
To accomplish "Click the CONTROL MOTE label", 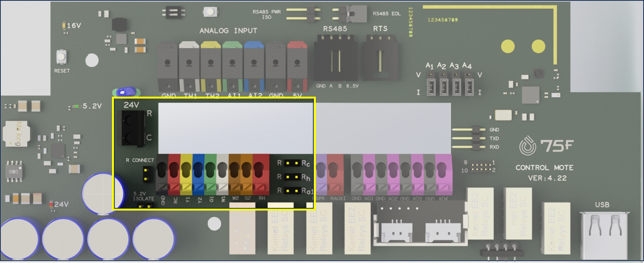I will pos(544,167).
